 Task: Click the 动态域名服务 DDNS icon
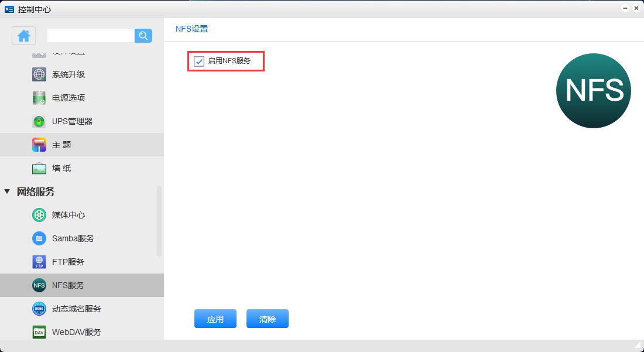click(x=39, y=309)
